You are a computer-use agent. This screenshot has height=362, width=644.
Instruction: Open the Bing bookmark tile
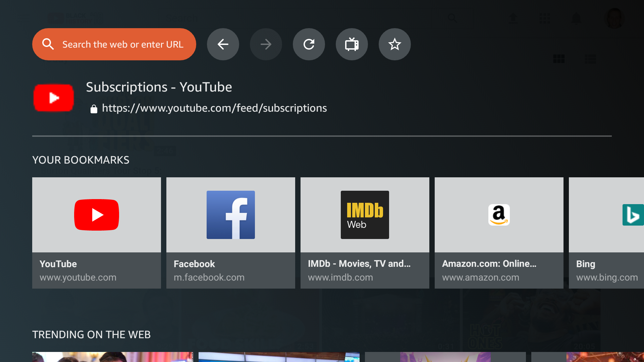click(x=606, y=233)
